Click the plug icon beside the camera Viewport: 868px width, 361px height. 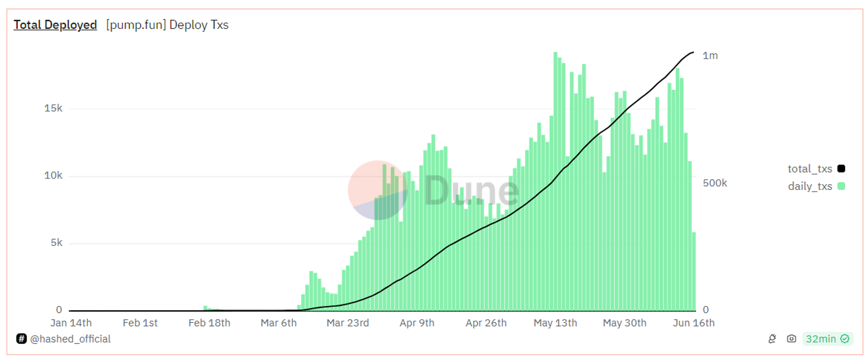tap(772, 339)
